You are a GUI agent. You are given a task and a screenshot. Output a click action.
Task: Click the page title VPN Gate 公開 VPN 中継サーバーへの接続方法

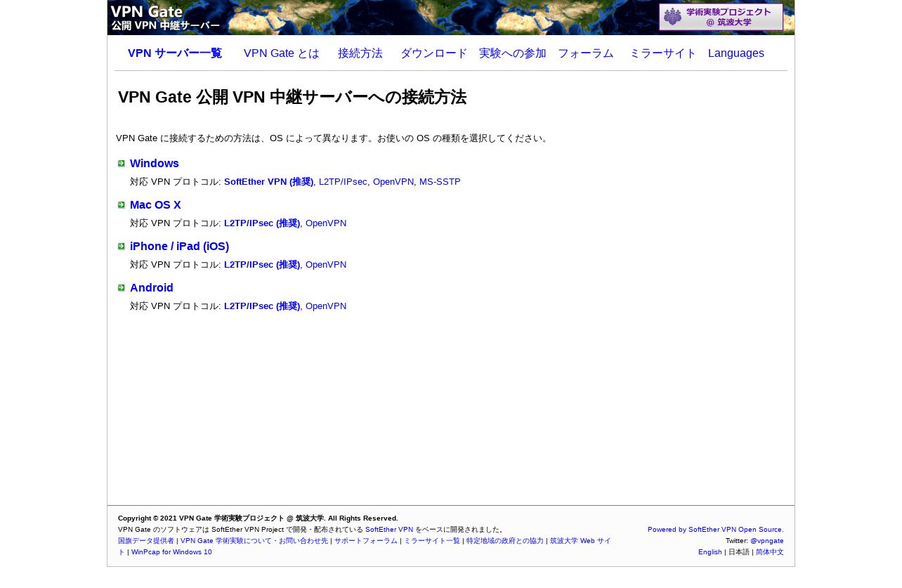pyautogui.click(x=292, y=97)
